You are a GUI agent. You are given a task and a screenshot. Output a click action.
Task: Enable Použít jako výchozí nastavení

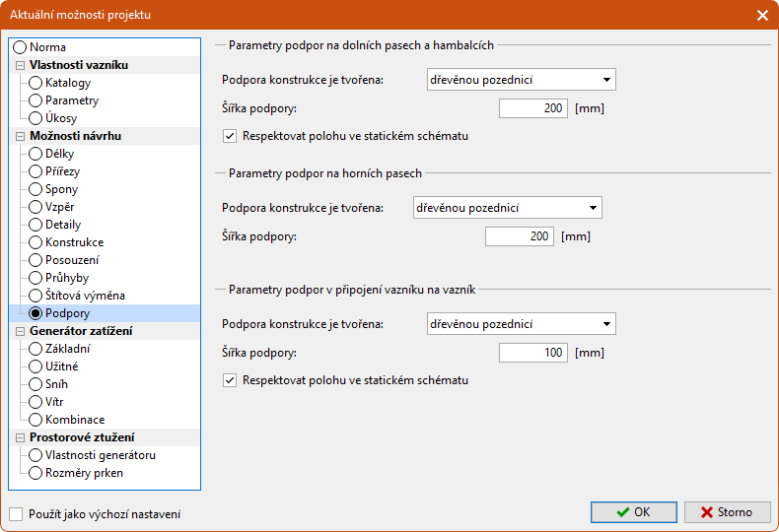[x=16, y=513]
